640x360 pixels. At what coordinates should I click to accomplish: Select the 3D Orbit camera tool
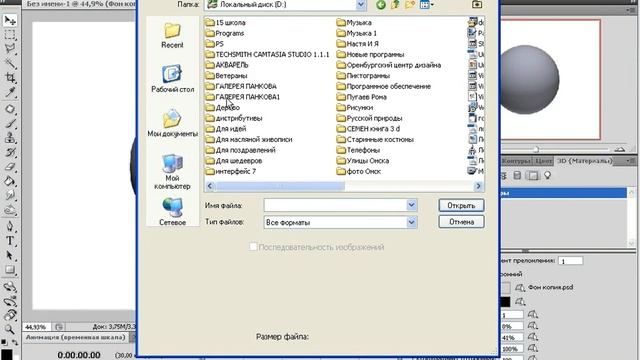pyautogui.click(x=10, y=302)
